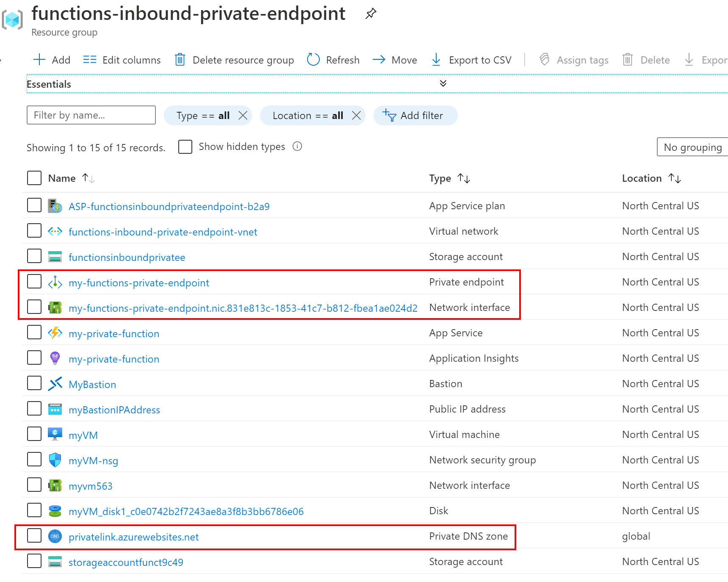Click the Delete toolbar command

[x=646, y=60]
